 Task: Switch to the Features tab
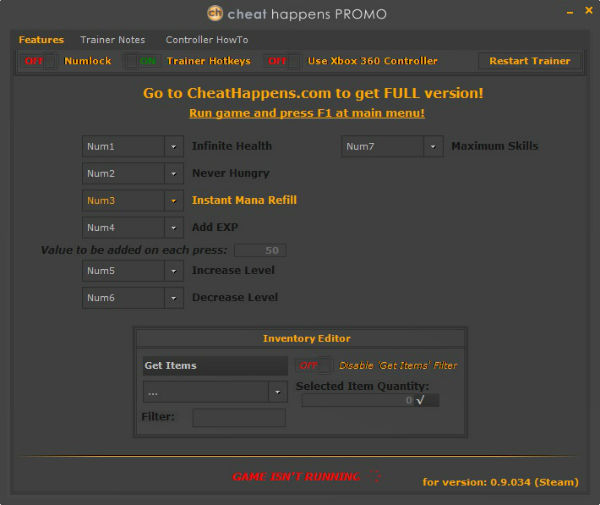pyautogui.click(x=41, y=40)
